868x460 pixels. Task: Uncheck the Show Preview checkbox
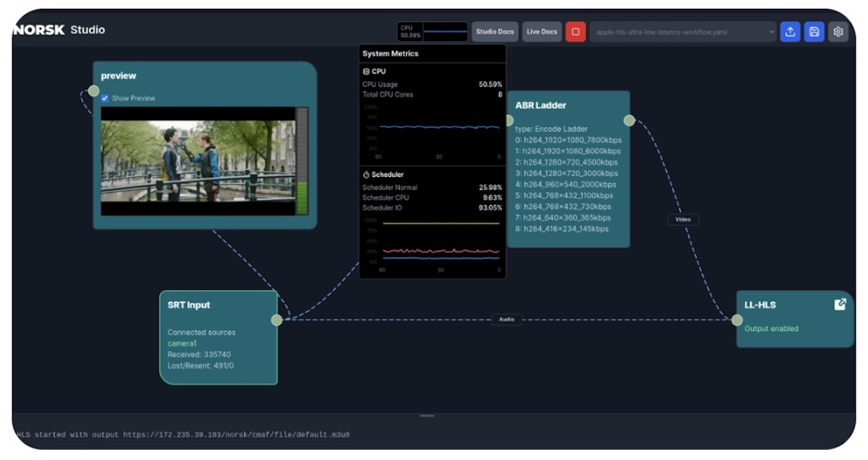tap(105, 98)
